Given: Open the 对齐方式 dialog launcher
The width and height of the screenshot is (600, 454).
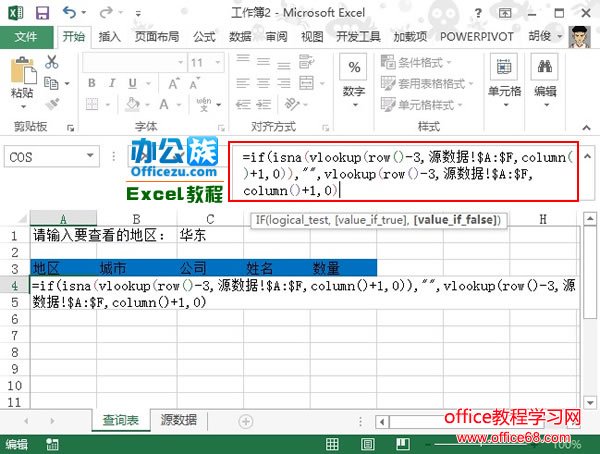Looking at the screenshot, I should point(325,127).
